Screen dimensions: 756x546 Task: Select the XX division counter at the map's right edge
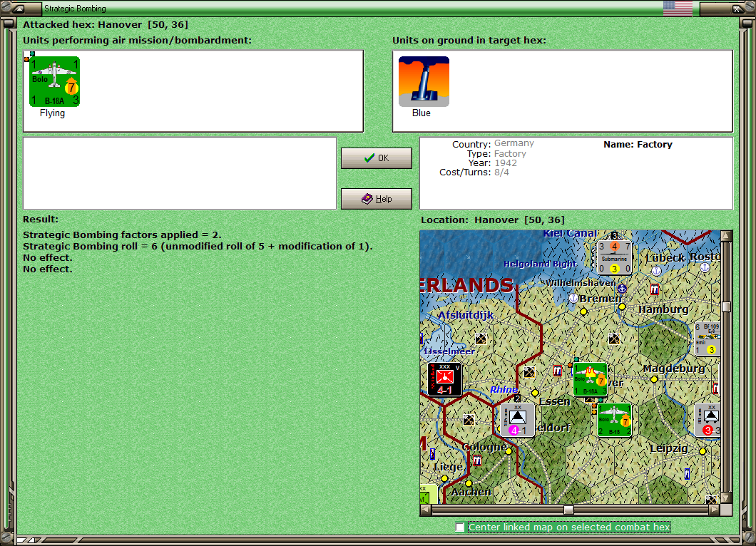click(x=709, y=420)
